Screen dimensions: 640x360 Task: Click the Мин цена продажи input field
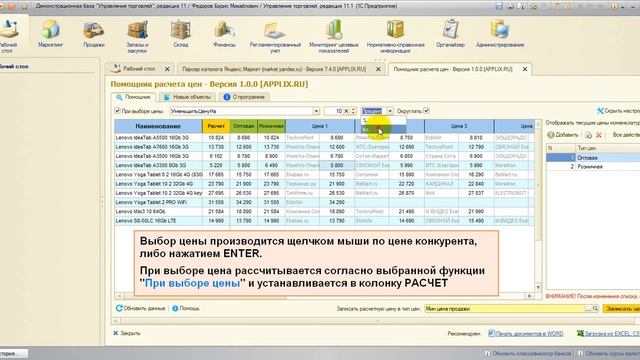(505, 309)
